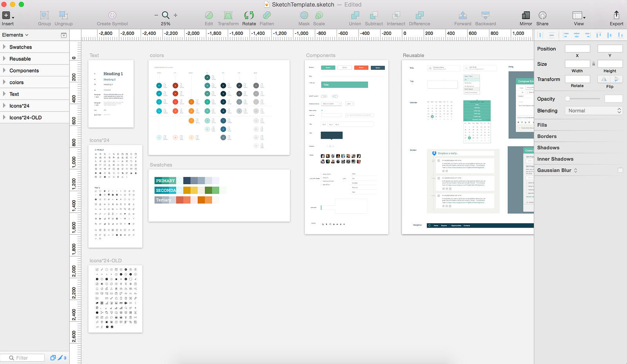Viewport: 627px width, 364px height.
Task: Toggle the width-height proportion lock
Action: coord(594,64)
